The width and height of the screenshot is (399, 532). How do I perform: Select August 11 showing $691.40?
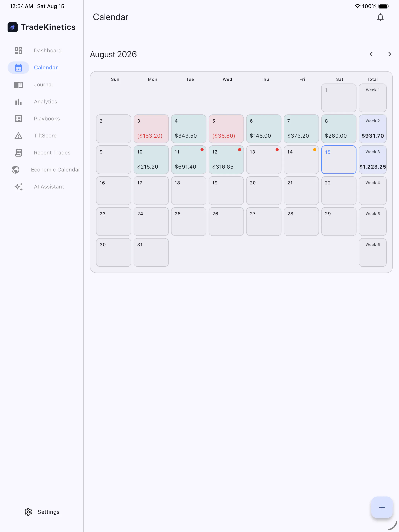[188, 160]
